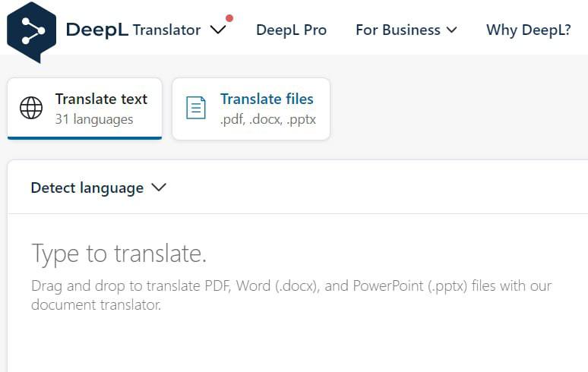Click the Detect language label

[x=87, y=188]
